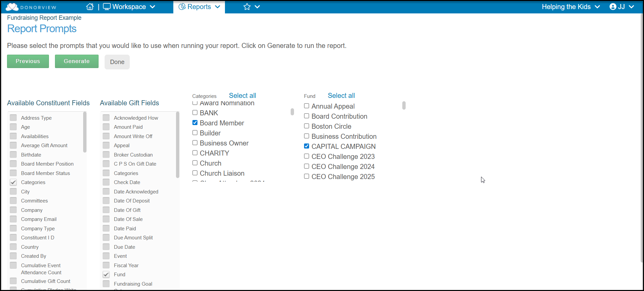Uncheck the CAPITAL CAMPAIGN fund checkbox
644x291 pixels.
coord(306,146)
